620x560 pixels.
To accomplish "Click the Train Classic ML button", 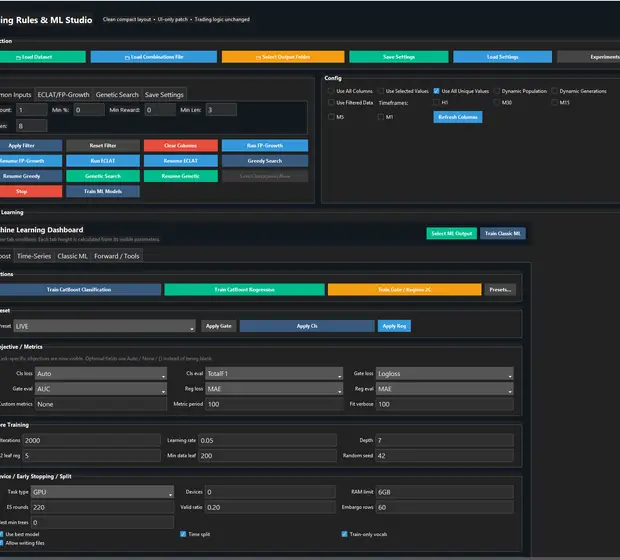I will (503, 234).
